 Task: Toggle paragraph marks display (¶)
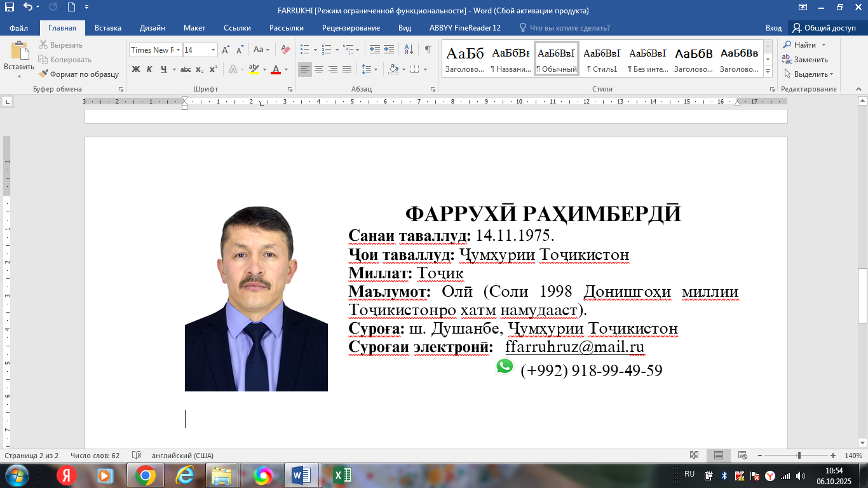click(428, 50)
